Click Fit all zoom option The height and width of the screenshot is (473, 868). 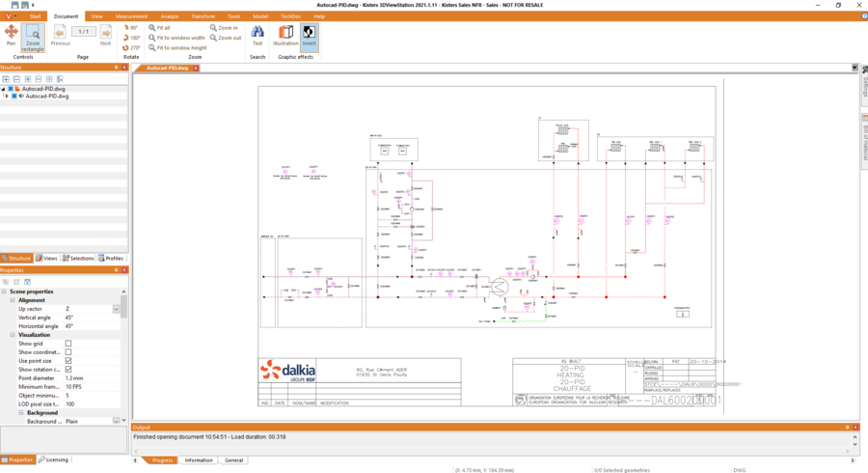click(x=159, y=28)
